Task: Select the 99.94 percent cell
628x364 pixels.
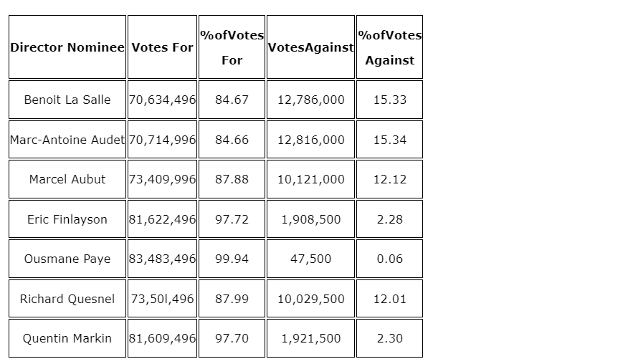Action: 232,259
